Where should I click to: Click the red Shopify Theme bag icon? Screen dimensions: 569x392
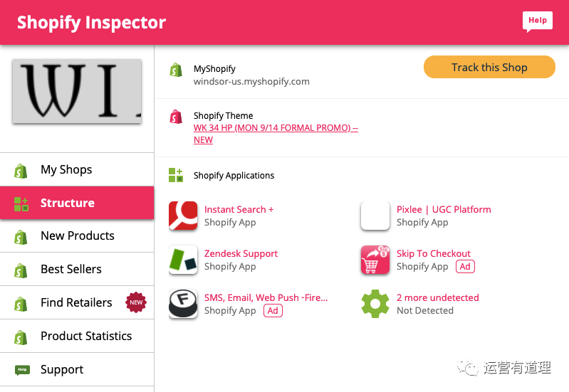176,117
